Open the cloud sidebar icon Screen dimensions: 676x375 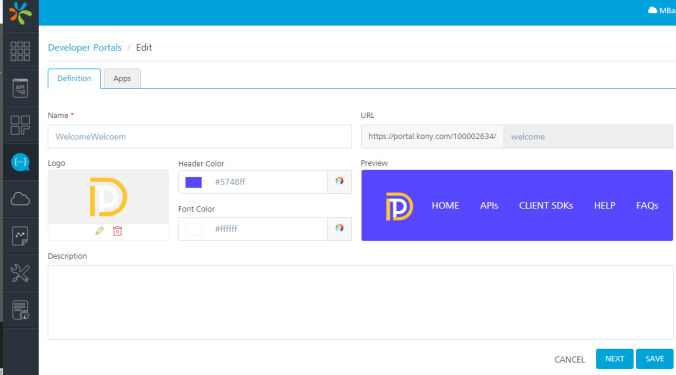pos(20,199)
